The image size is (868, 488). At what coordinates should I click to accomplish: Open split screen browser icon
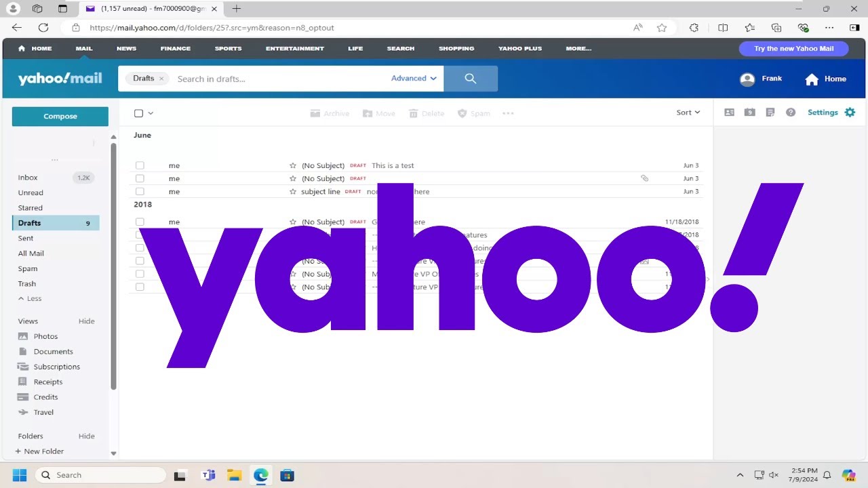pyautogui.click(x=723, y=28)
